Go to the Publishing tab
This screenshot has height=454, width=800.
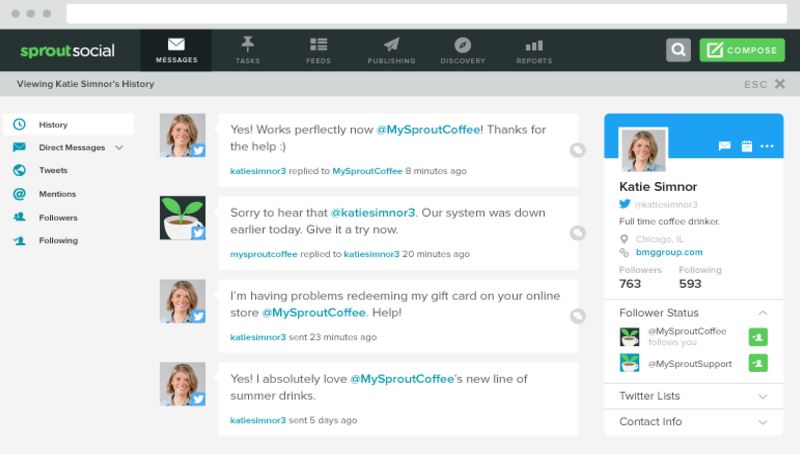pos(391,51)
